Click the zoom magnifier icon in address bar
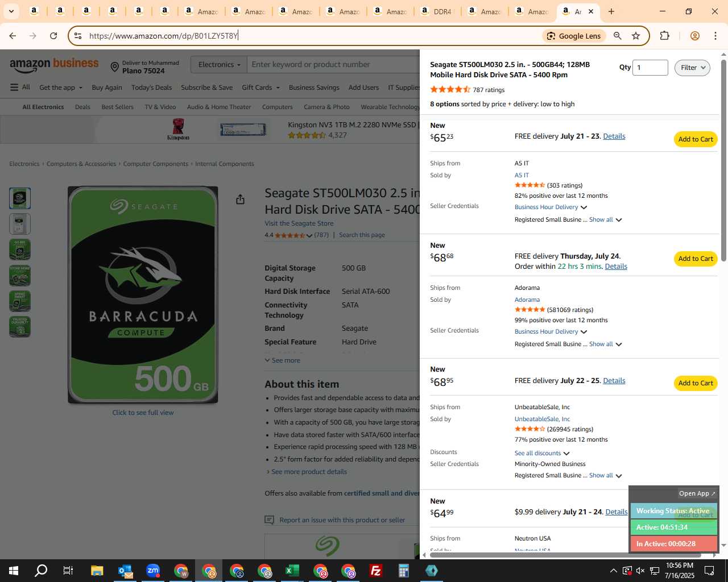728x582 pixels. click(x=617, y=36)
